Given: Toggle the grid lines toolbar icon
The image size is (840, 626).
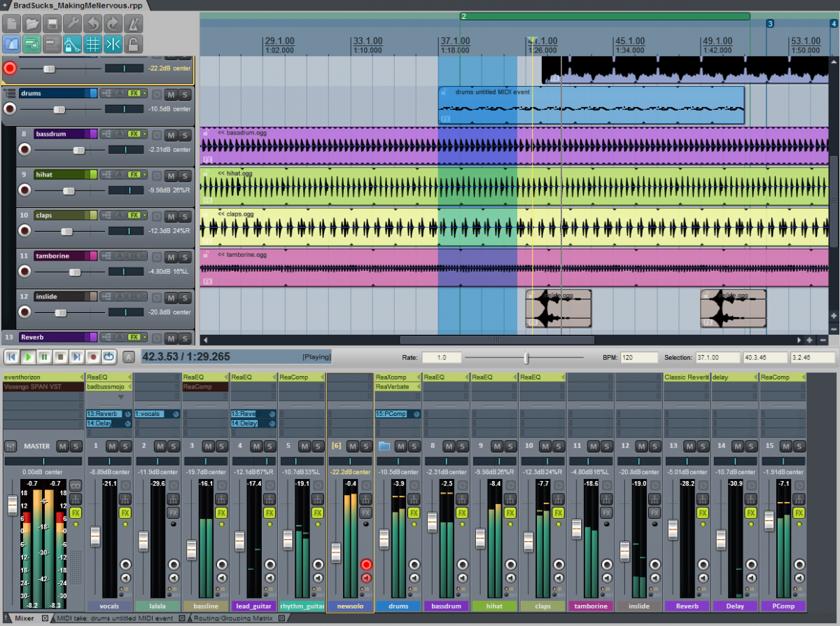Looking at the screenshot, I should click(92, 45).
